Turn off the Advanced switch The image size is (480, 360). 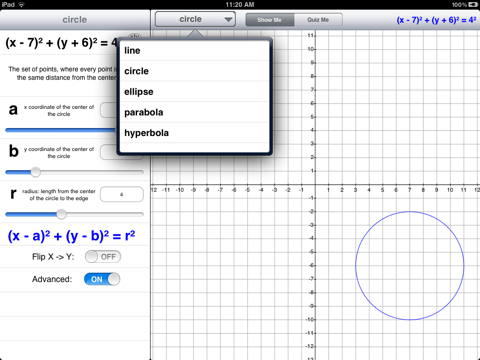click(102, 279)
